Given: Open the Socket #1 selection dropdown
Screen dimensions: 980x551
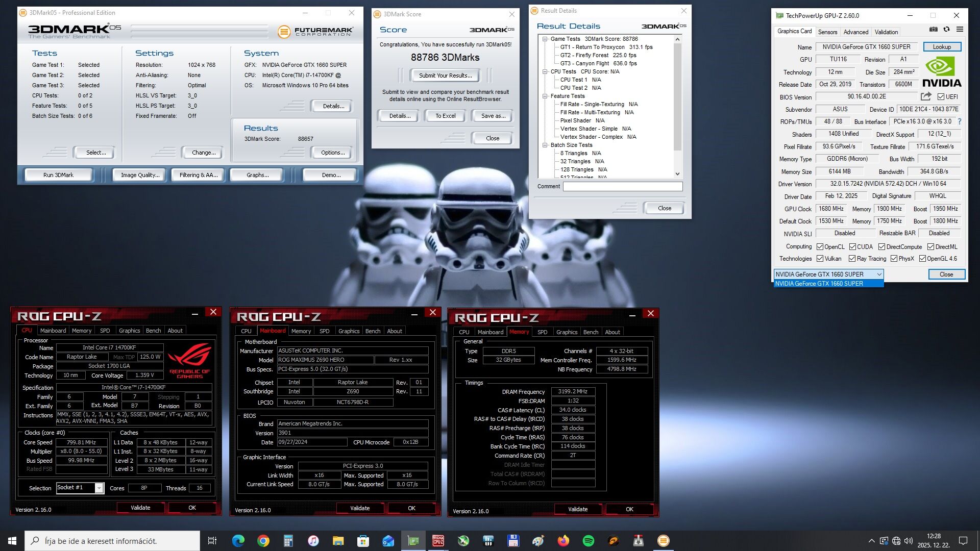Looking at the screenshot, I should point(99,488).
